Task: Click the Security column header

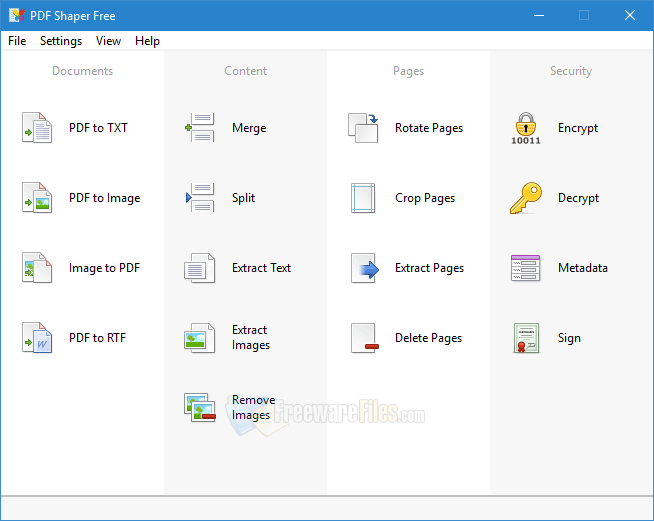Action: (x=571, y=71)
